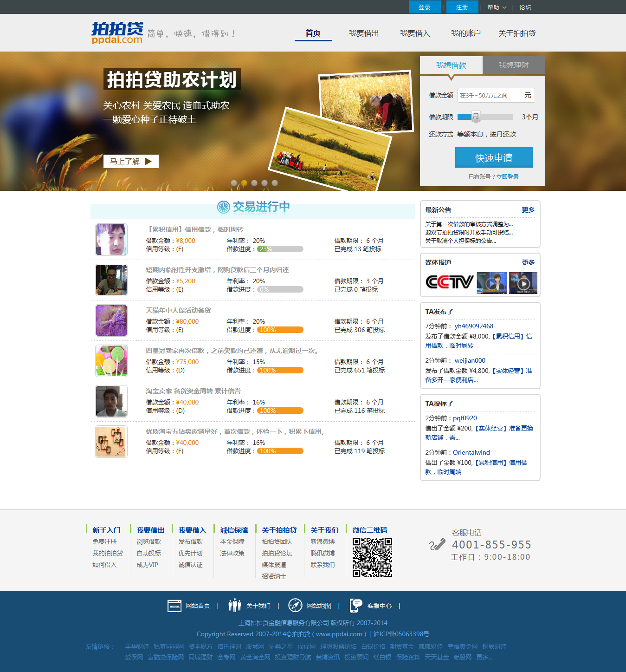Screen dimensions: 626x672
Task: Click the ppdai.com logo
Action: click(117, 33)
